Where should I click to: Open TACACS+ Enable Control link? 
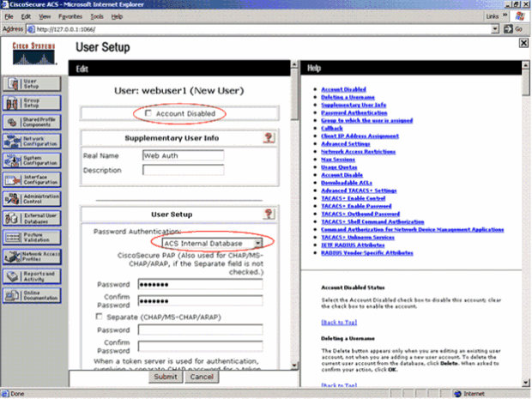point(353,198)
